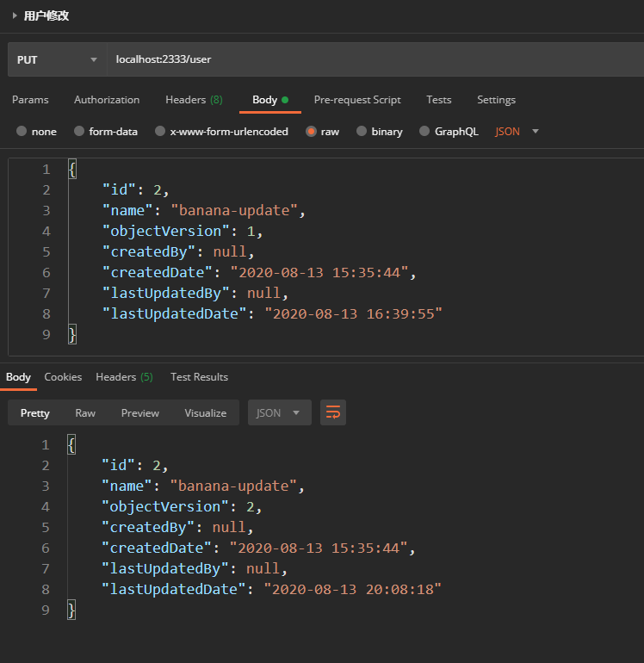644x663 pixels.
Task: Switch response view to Visualize
Action: tap(205, 412)
